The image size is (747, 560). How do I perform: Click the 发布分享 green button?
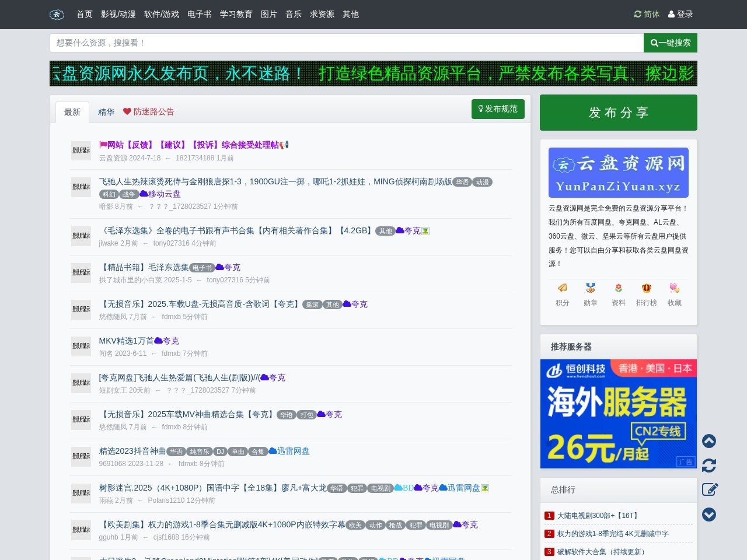(618, 113)
